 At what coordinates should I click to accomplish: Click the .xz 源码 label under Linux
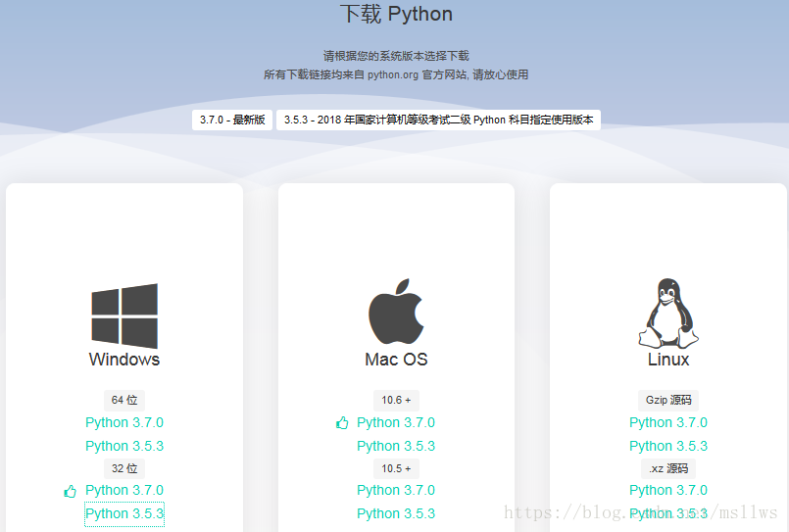click(668, 468)
